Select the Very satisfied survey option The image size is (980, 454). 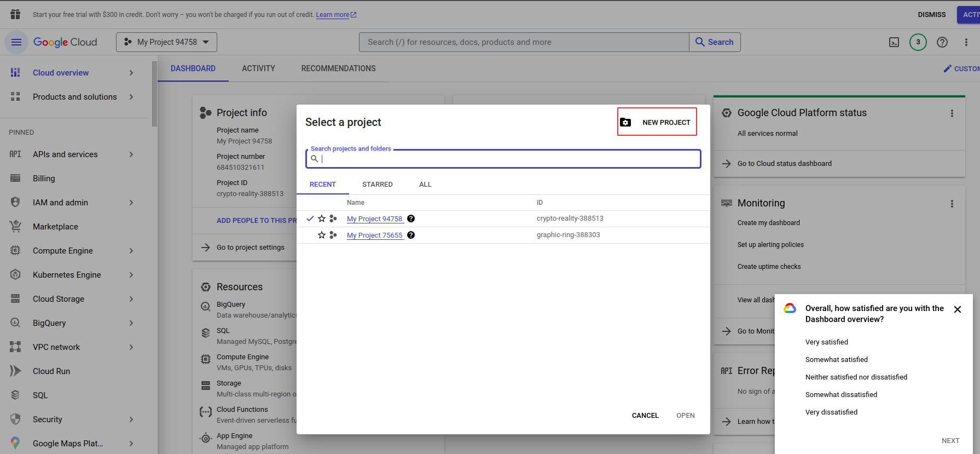[826, 342]
